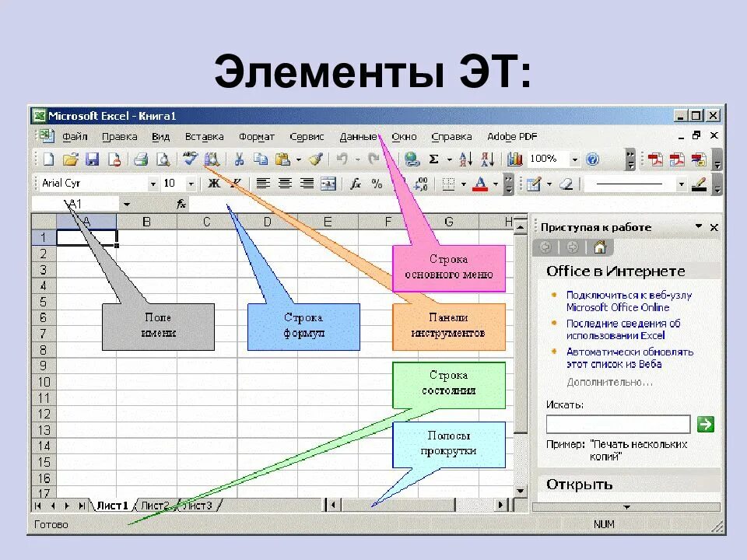Open the Формат menu
Viewport: 747px width, 560px height.
(x=256, y=137)
